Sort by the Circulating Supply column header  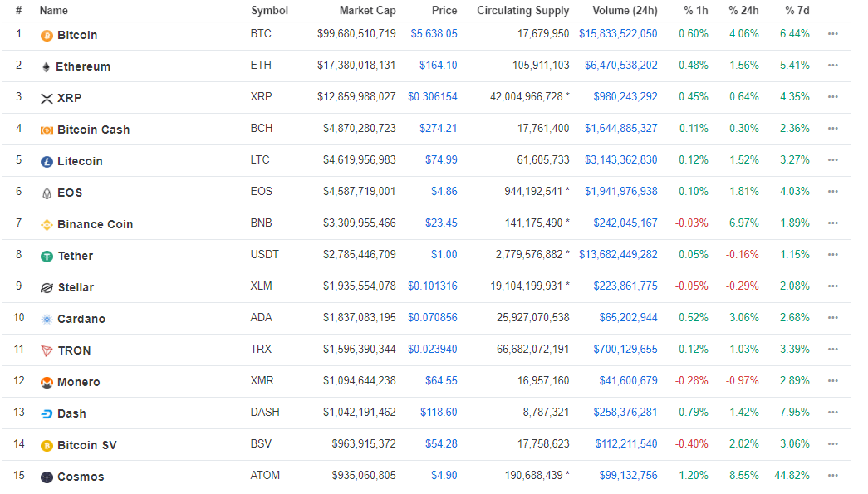[523, 11]
